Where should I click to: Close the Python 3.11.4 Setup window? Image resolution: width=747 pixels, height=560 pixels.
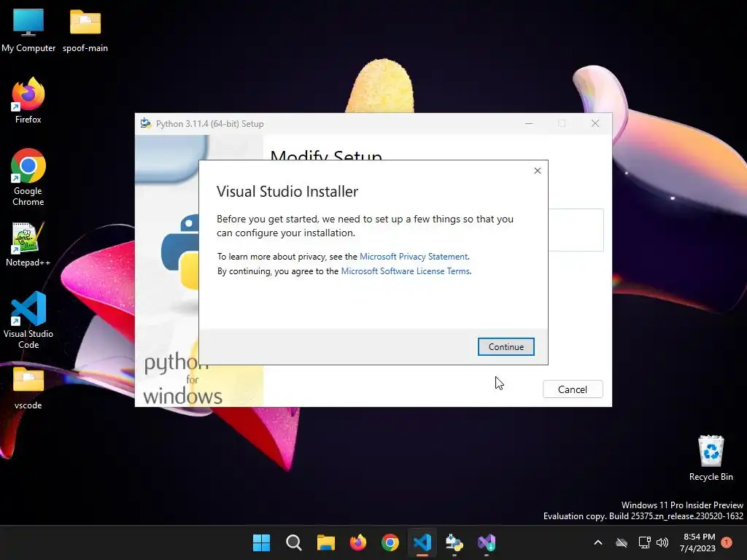pyautogui.click(x=595, y=123)
